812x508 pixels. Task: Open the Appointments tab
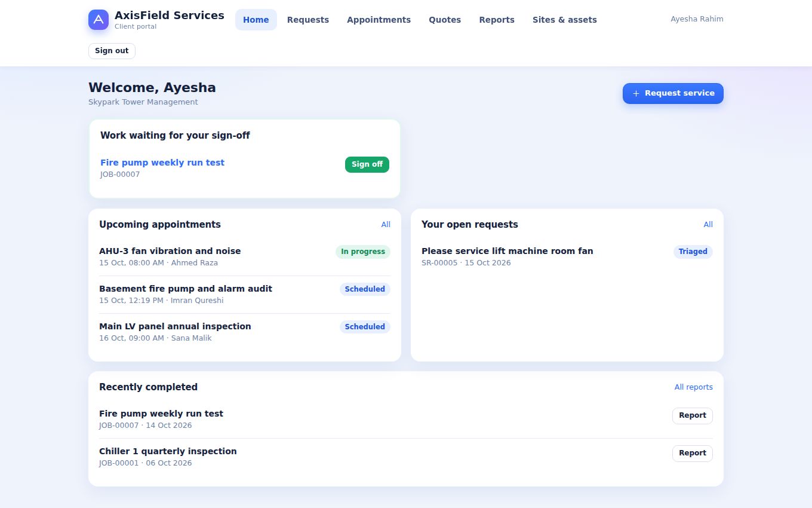point(379,20)
